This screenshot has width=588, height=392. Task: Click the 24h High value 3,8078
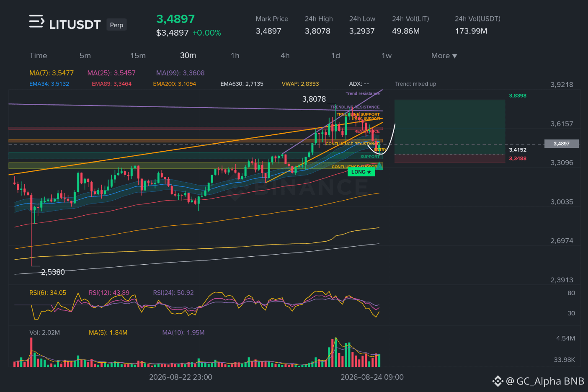[x=317, y=31]
